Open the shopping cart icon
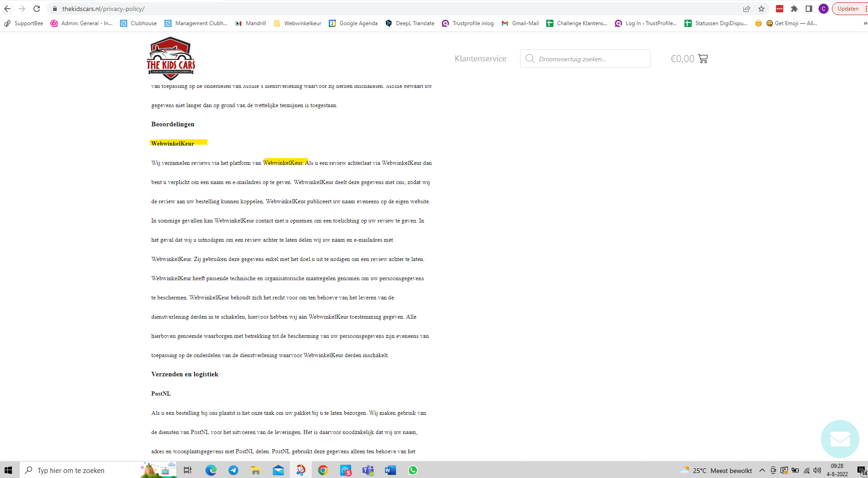The height and width of the screenshot is (478, 868). 703,59
